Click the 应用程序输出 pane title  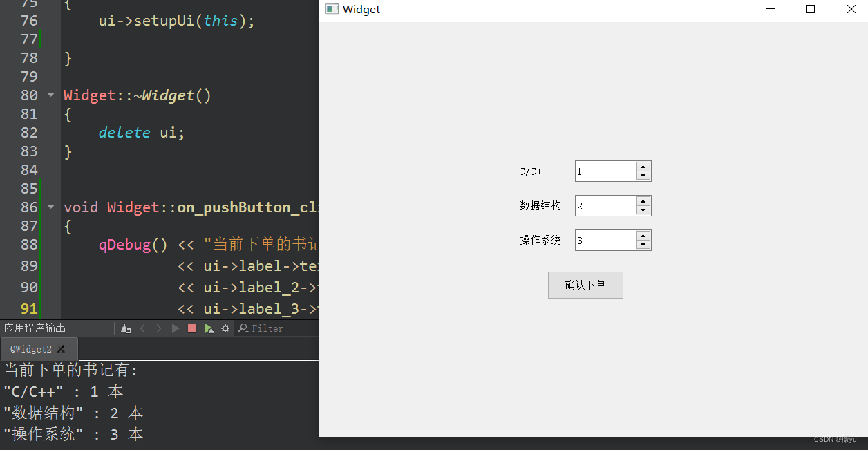(35, 328)
